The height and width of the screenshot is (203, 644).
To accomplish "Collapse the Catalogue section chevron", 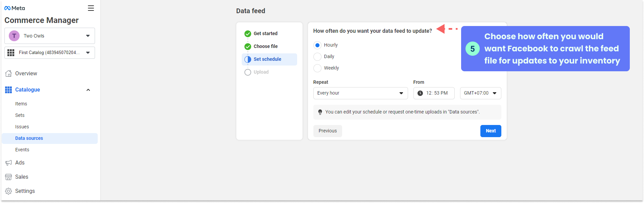I will [x=88, y=90].
